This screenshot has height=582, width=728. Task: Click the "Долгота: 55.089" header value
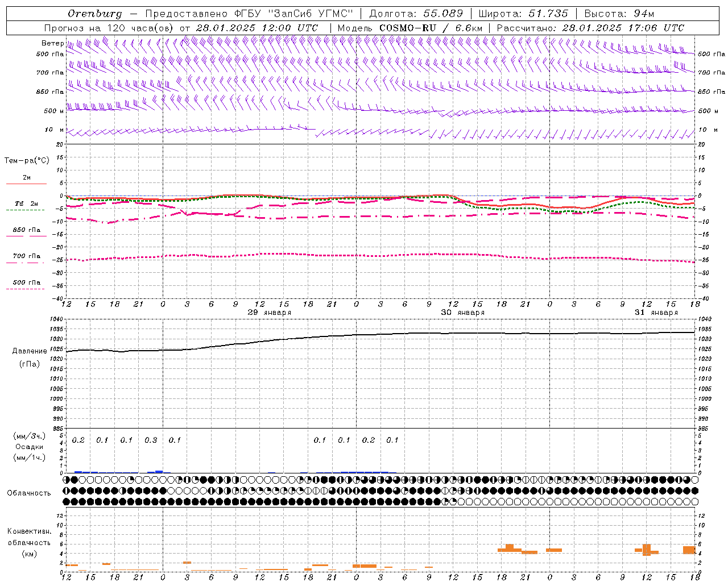[x=416, y=14]
